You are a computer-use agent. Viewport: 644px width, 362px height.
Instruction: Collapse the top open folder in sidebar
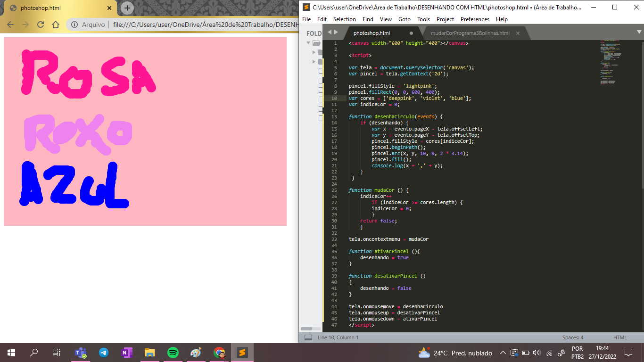point(308,42)
